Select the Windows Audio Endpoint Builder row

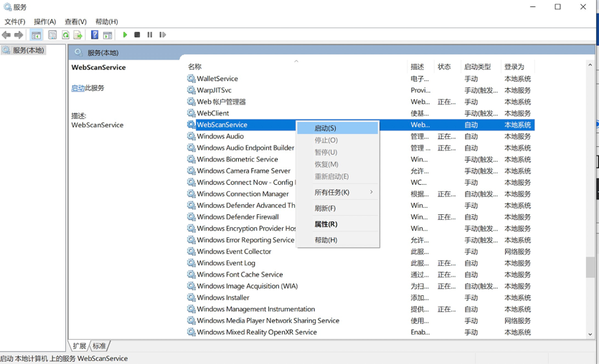tap(361, 148)
